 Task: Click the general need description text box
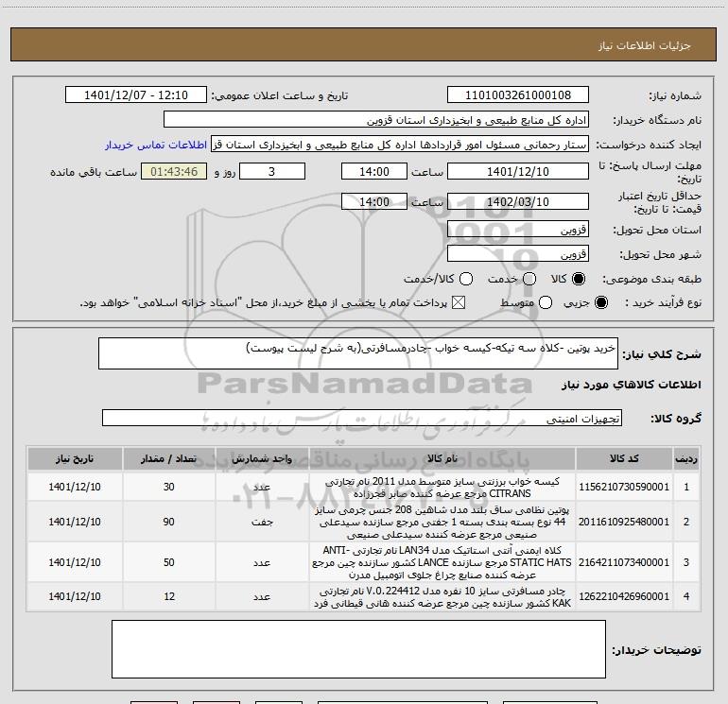pyautogui.click(x=358, y=353)
